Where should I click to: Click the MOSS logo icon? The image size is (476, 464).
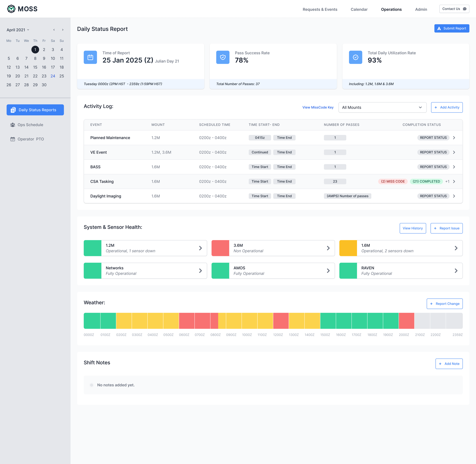click(x=11, y=9)
